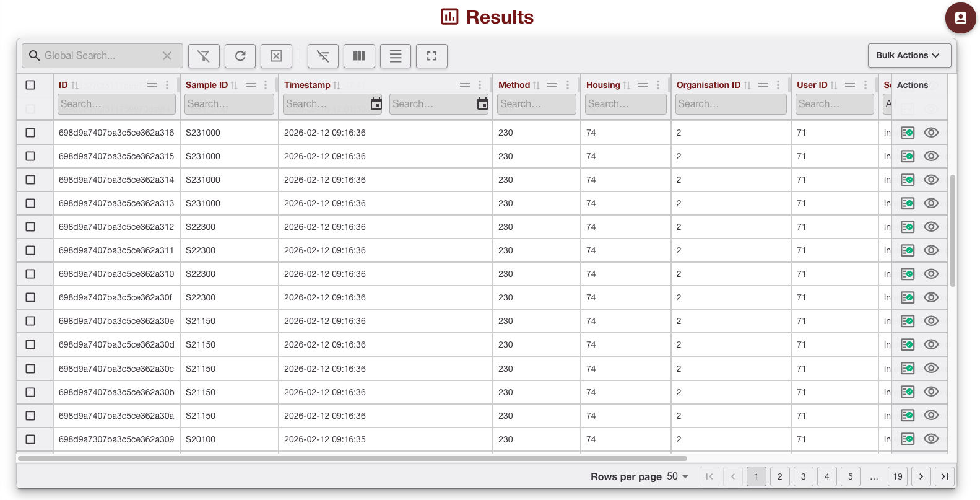This screenshot has width=980, height=500.
Task: Change rows per page from 50
Action: [678, 476]
